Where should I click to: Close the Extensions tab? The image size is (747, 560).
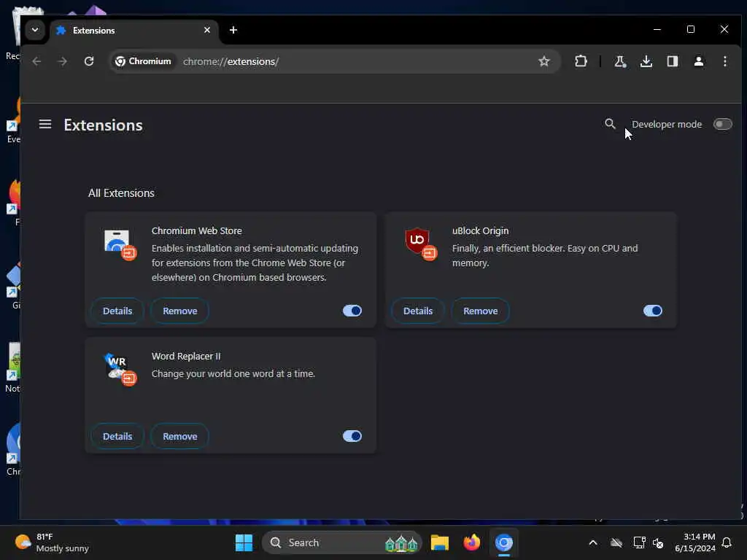click(206, 30)
